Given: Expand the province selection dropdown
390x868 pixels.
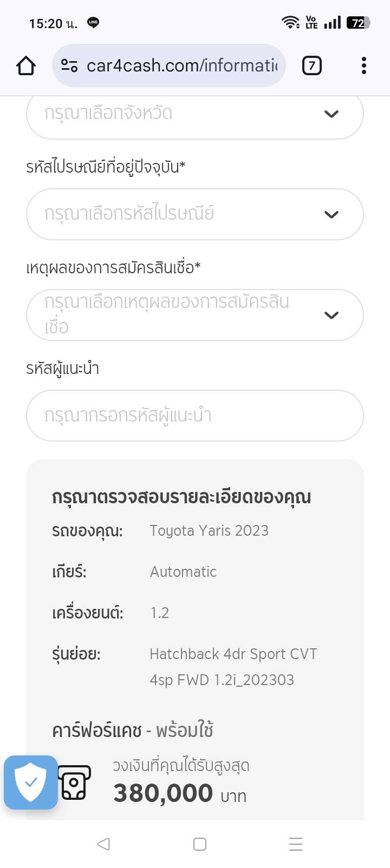Looking at the screenshot, I should point(194,114).
